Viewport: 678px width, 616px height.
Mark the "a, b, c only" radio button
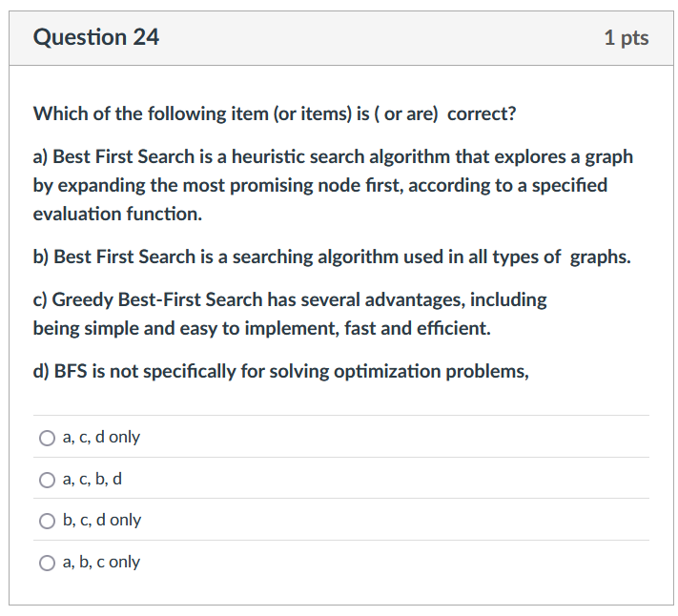pos(47,563)
